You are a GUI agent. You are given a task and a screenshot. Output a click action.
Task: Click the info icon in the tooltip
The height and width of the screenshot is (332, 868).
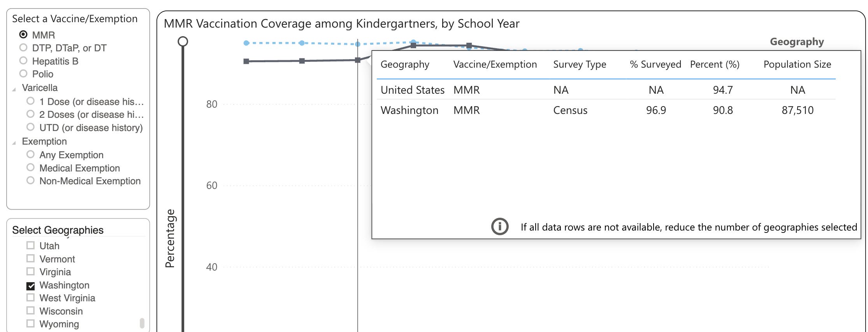pyautogui.click(x=500, y=226)
